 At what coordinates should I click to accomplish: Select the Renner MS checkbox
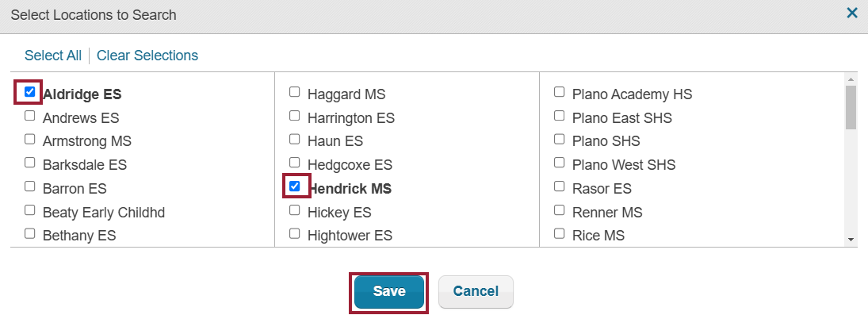559,210
